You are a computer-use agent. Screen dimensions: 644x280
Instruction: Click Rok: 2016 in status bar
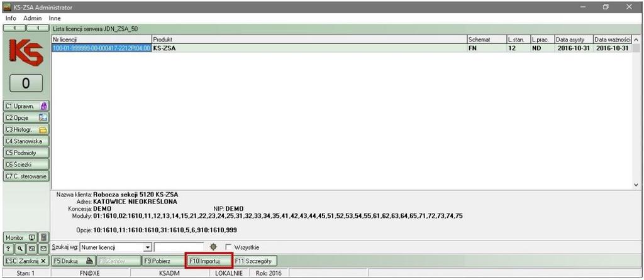(x=269, y=273)
